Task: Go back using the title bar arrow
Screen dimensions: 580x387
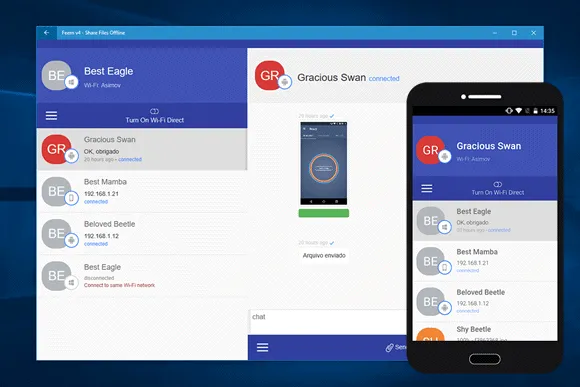Action: [x=47, y=33]
